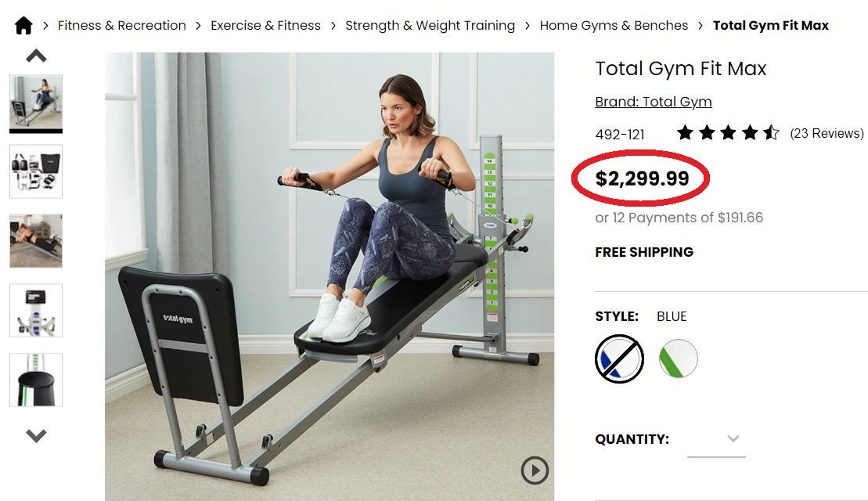868x501 pixels.
Task: View the tower close-up thumbnail
Action: pyautogui.click(x=36, y=311)
